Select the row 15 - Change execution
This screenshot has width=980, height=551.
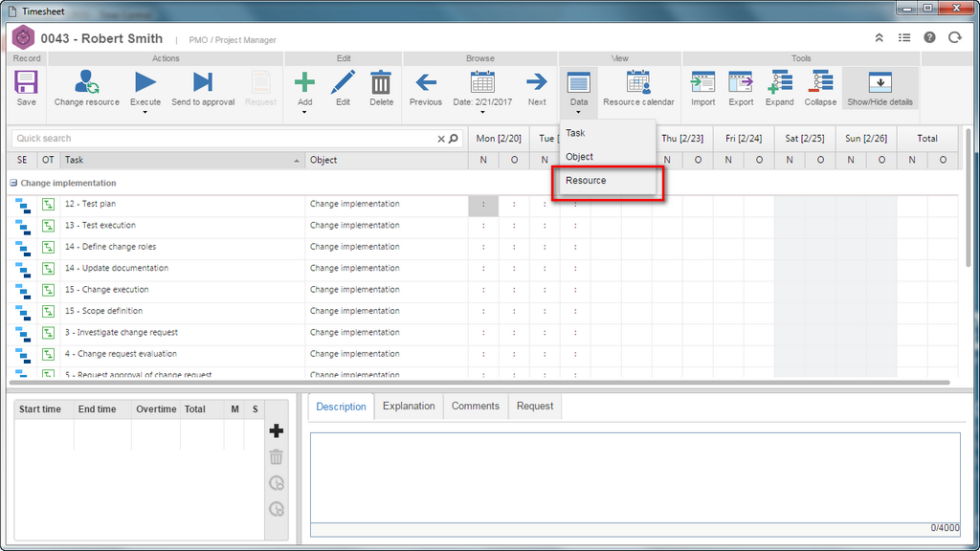(482, 290)
